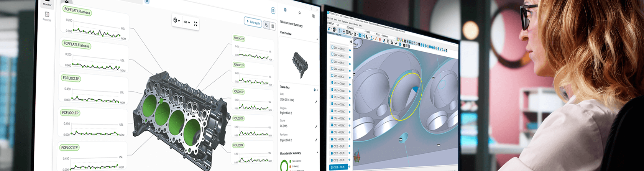This screenshot has width=644, height=171.
Task: Switch to the grid layout icon
Action: coord(273,26)
